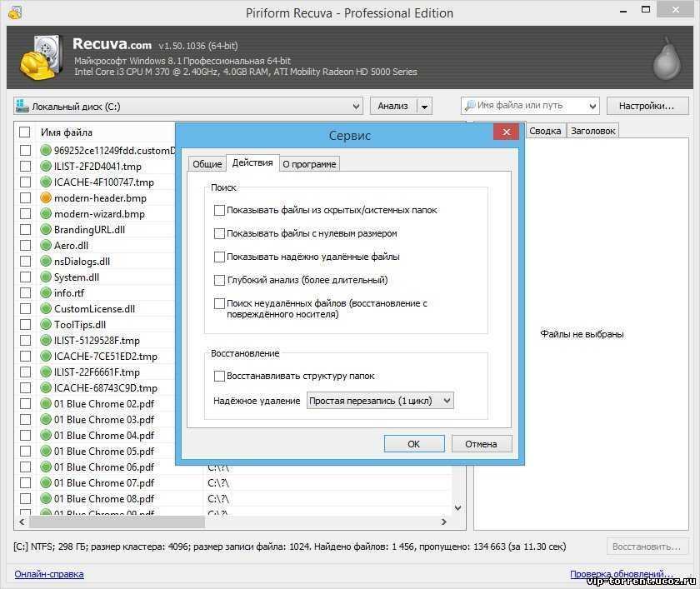Screen dimensions: 700x589
Task: Click the green status dot beside ILIST-22F6661F.tmp
Action: click(x=46, y=372)
